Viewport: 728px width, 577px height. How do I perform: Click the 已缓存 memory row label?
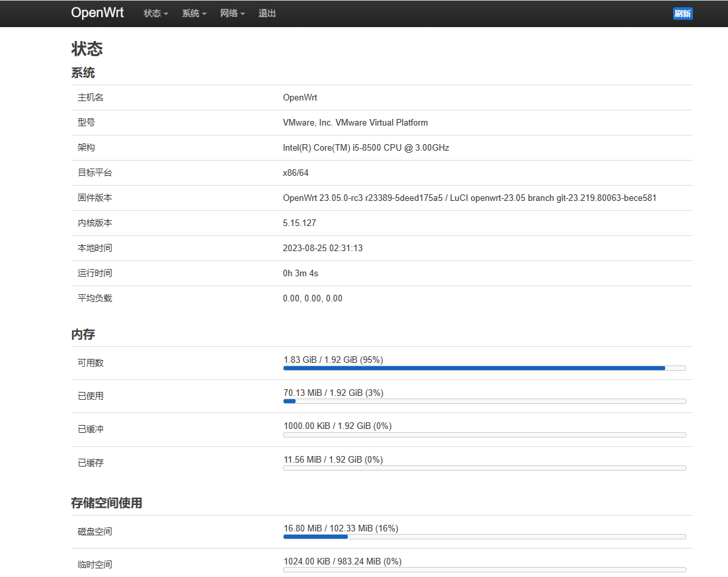click(91, 463)
